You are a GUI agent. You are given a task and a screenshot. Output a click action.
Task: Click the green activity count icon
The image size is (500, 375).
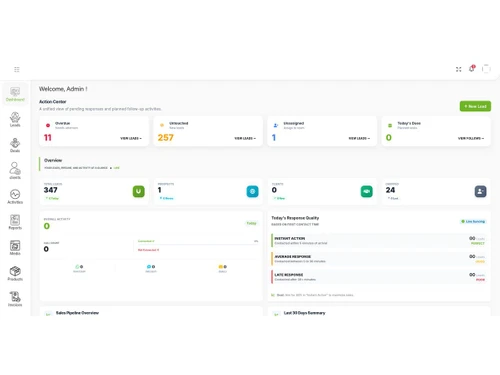(x=77, y=267)
